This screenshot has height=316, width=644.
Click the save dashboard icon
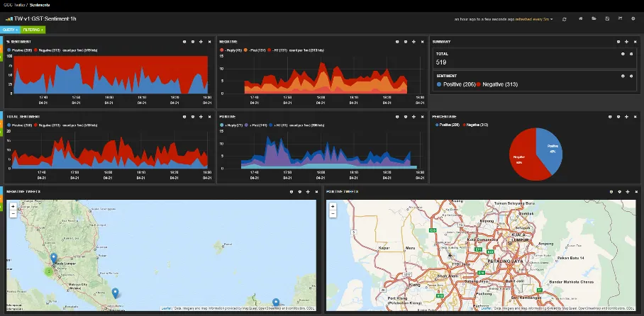607,19
